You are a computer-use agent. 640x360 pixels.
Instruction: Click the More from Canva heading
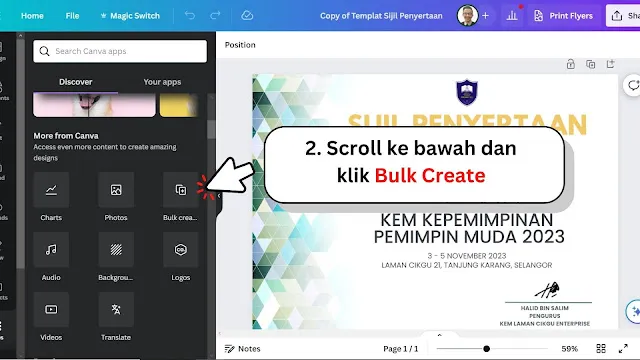point(66,136)
